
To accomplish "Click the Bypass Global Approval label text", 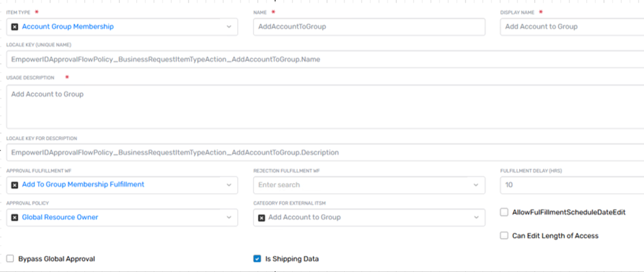I will tap(57, 259).
